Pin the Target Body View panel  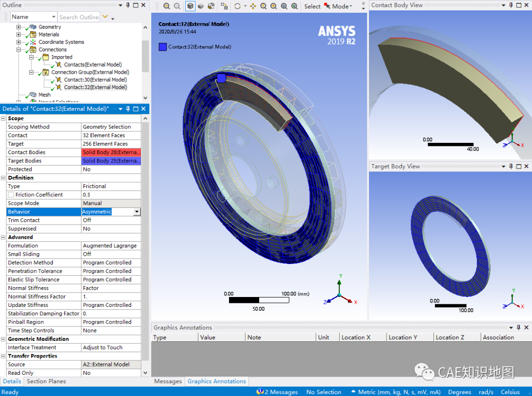pyautogui.click(x=511, y=166)
